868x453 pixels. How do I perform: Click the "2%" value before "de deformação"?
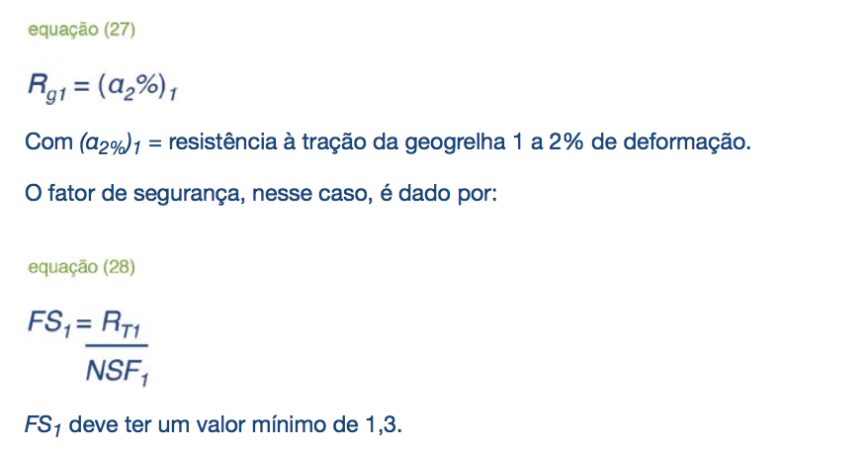point(565,141)
